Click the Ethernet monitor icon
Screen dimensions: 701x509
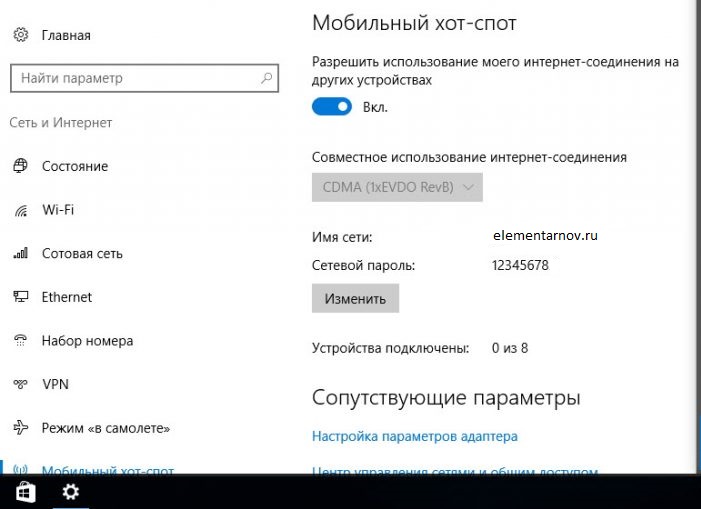[x=21, y=297]
